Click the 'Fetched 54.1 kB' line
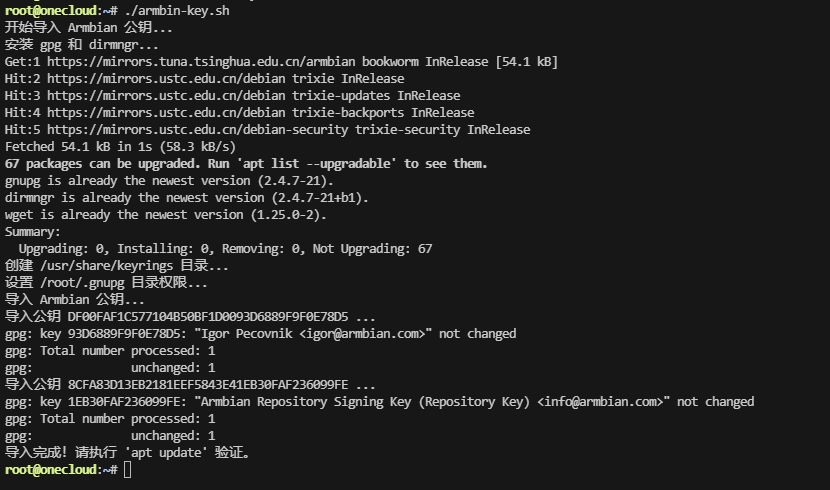The image size is (830, 490). pos(120,147)
